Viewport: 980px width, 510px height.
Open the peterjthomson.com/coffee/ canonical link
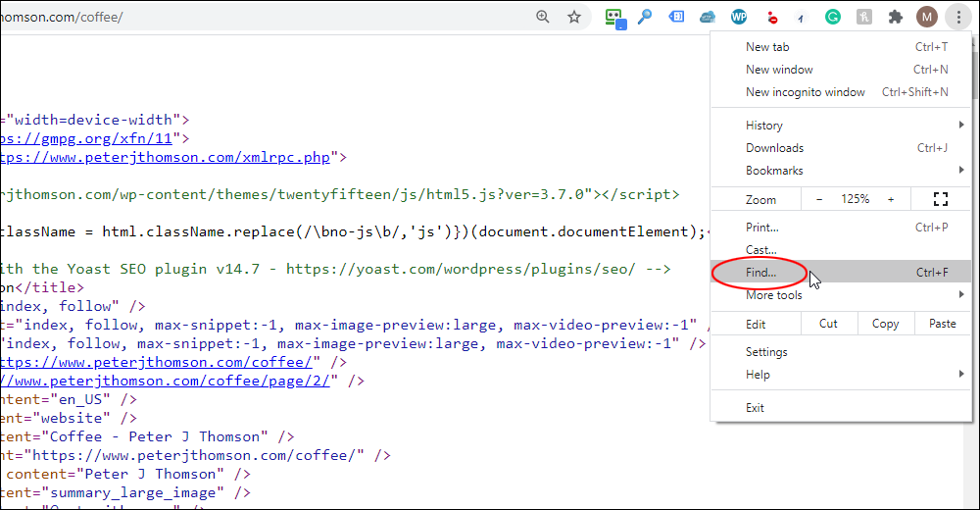[x=156, y=362]
